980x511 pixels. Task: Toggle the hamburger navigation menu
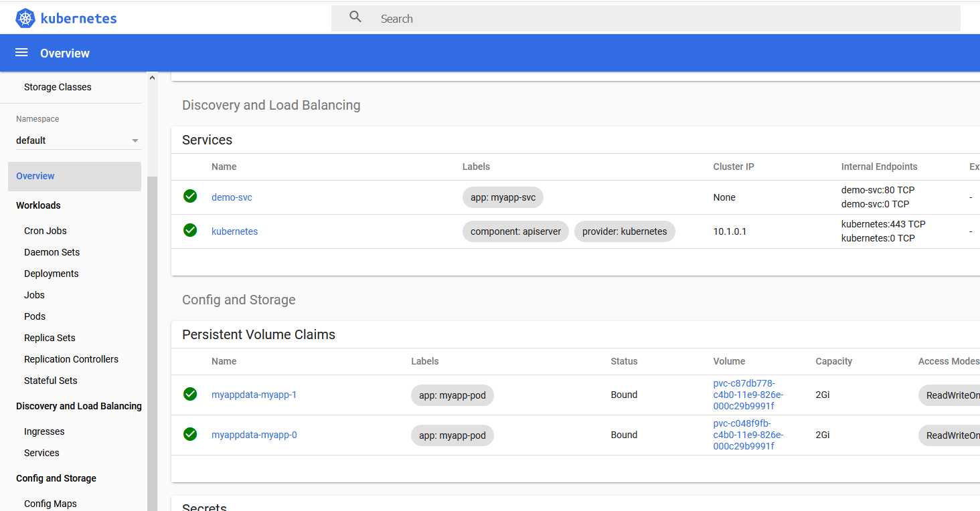coord(21,53)
